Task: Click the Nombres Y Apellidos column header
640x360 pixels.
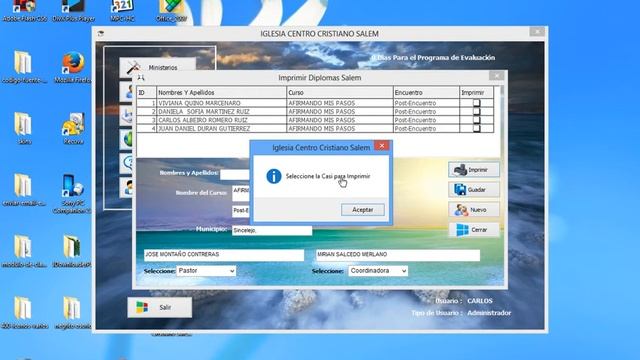Action: (222, 93)
